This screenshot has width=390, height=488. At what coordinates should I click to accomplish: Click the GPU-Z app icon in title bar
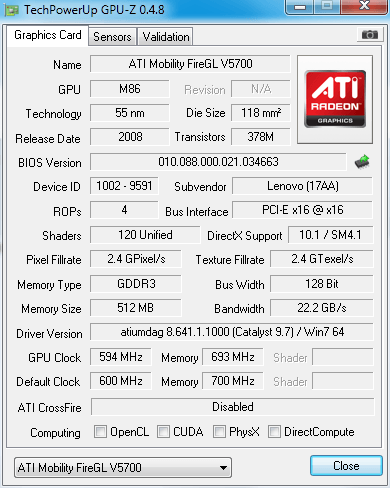pos(11,10)
